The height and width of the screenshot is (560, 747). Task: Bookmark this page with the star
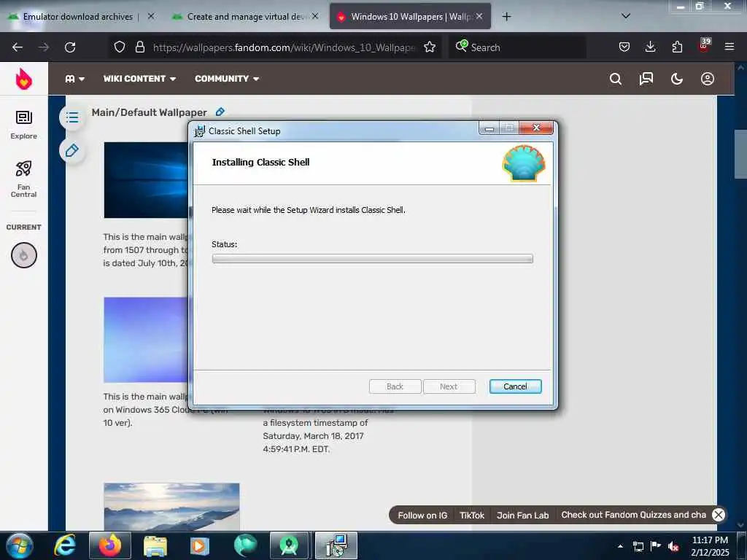coord(429,47)
